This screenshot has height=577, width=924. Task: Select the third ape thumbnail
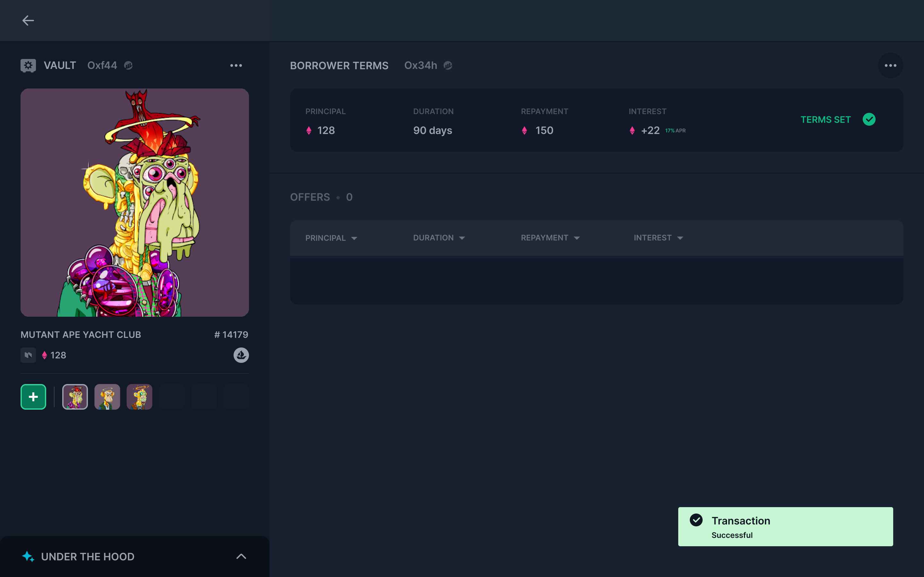click(139, 397)
